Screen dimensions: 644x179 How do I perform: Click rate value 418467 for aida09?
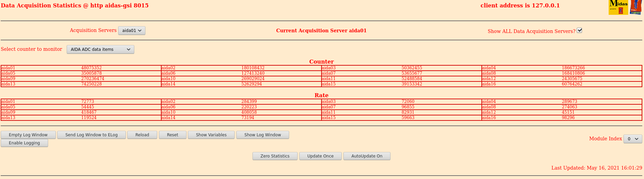pyautogui.click(x=89, y=112)
